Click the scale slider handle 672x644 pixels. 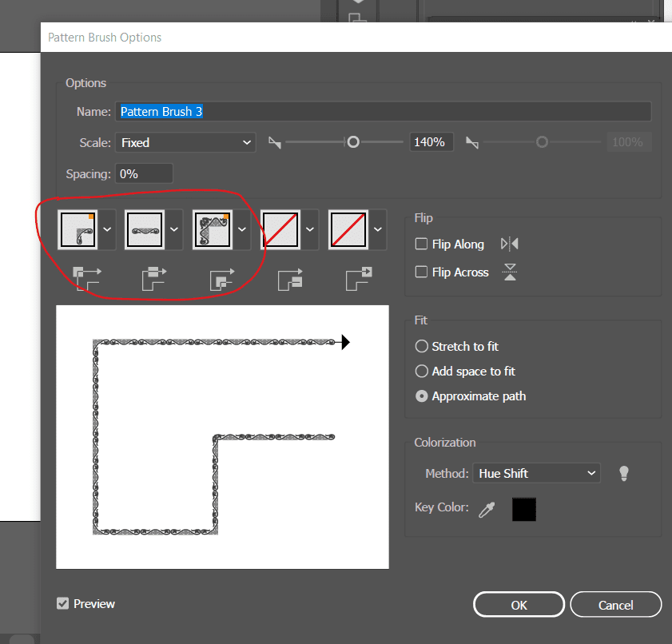353,142
